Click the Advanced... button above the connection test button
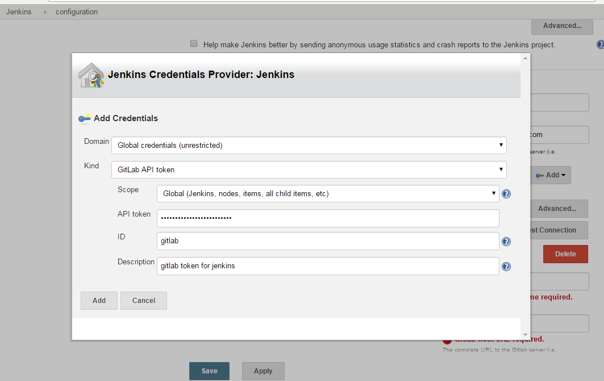This screenshot has width=604, height=381. [x=559, y=209]
